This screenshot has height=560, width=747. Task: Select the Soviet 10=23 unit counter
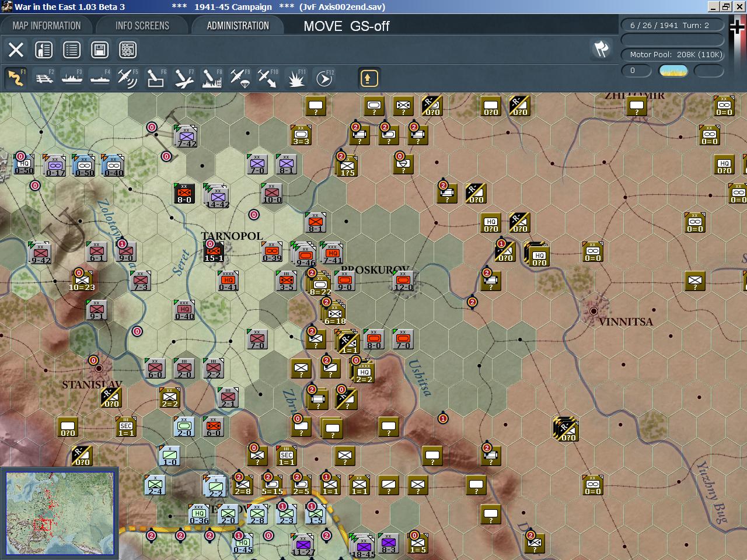82,281
